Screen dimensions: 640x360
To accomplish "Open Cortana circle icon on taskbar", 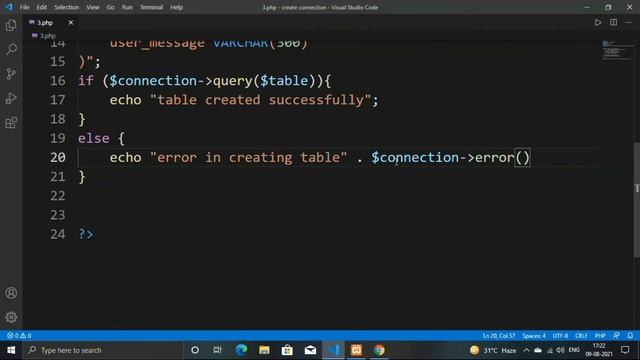I will pyautogui.click(x=195, y=350).
